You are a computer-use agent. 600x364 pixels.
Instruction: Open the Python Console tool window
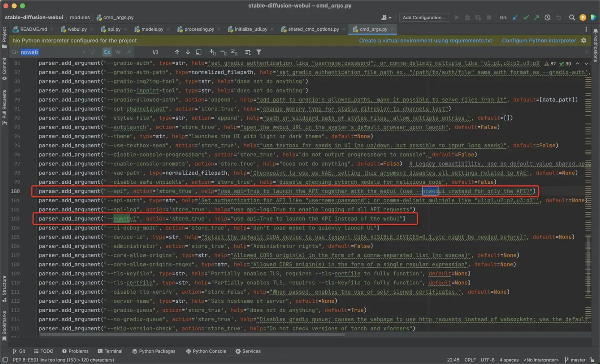(x=206, y=351)
